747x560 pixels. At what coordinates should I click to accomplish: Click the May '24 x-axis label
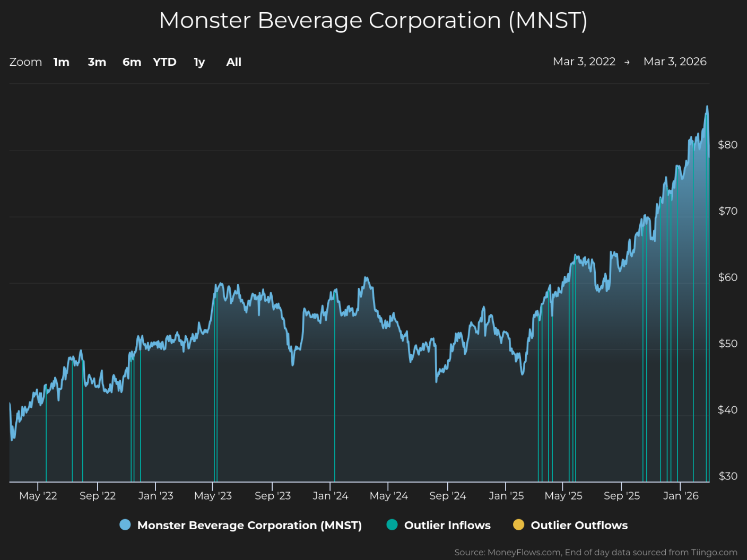pyautogui.click(x=388, y=496)
